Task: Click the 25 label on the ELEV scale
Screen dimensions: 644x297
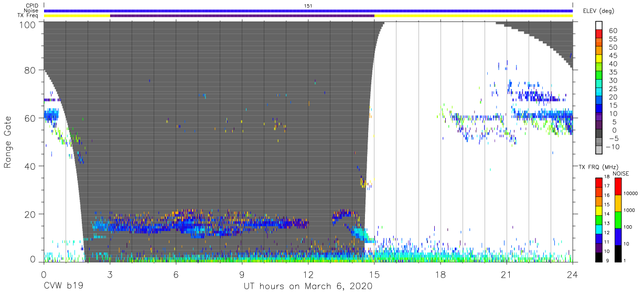Action: point(613,89)
